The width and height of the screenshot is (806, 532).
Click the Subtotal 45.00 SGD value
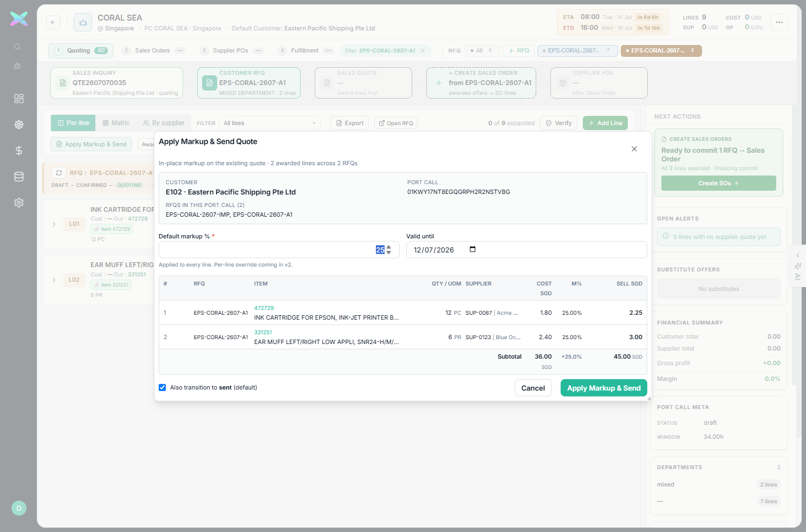[628, 356]
